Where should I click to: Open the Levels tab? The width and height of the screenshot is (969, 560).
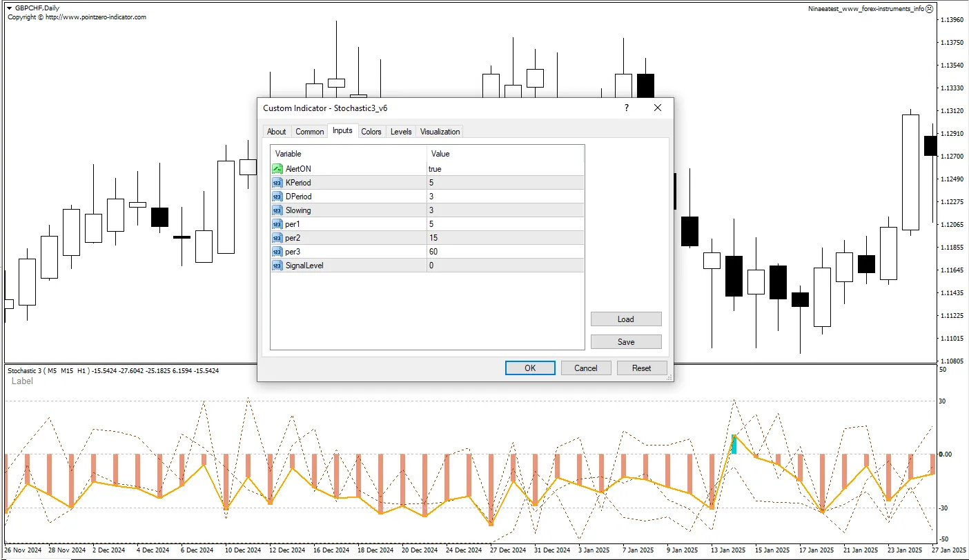pyautogui.click(x=401, y=132)
